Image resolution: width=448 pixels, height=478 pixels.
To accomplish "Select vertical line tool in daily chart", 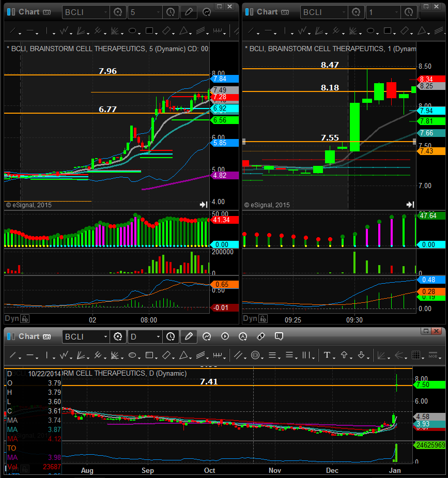I will point(47,355).
